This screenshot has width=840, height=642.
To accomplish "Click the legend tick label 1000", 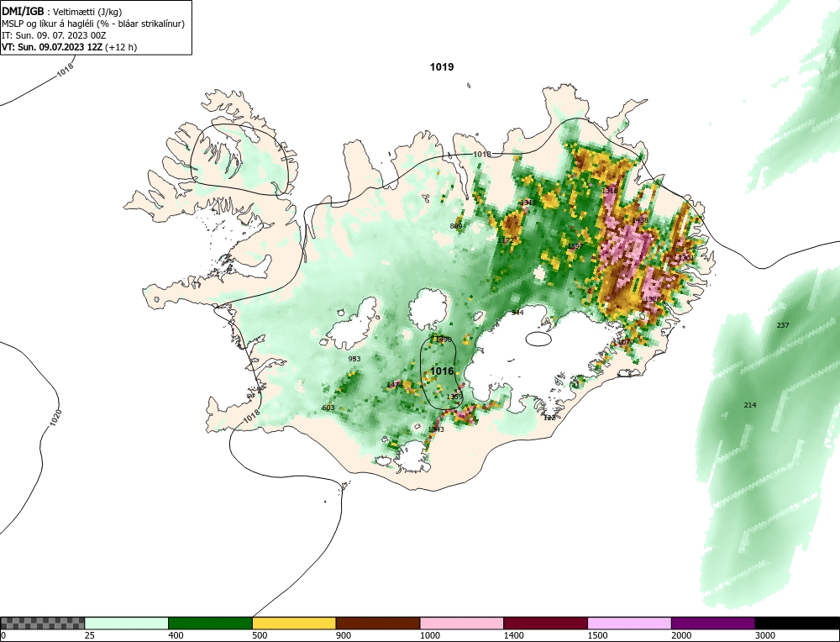I will pyautogui.click(x=430, y=635).
